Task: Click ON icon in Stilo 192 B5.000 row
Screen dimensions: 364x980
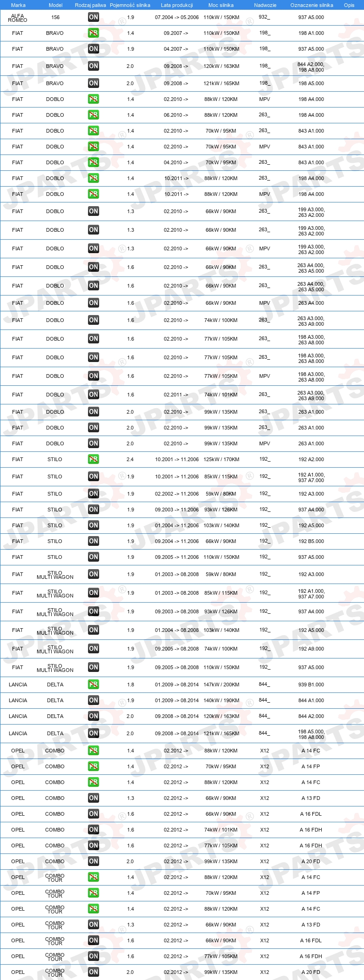Action: point(94,541)
